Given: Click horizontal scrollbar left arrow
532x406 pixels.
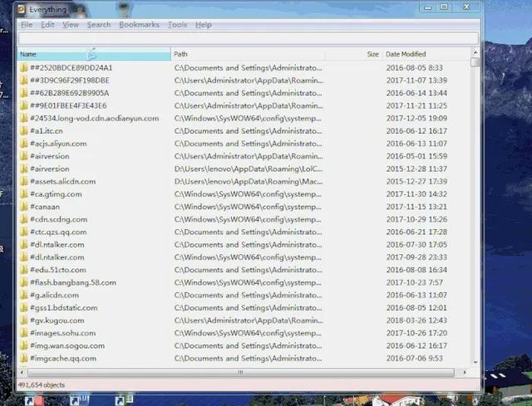Looking at the screenshot, I should (22, 373).
